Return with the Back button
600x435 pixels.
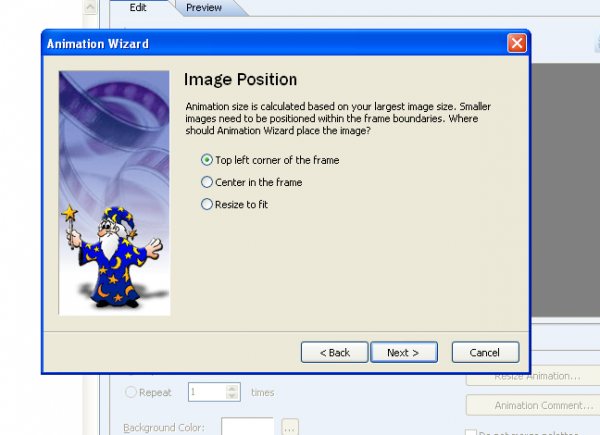(x=334, y=352)
